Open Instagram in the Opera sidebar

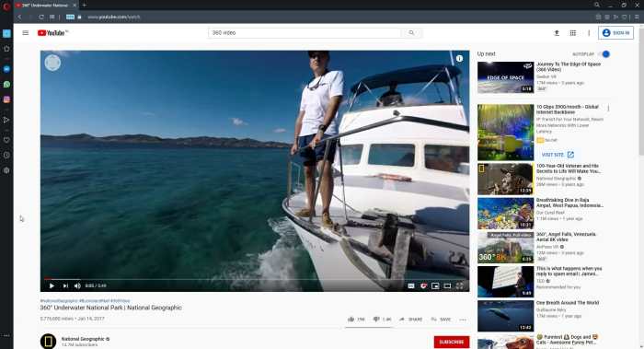tap(6, 99)
